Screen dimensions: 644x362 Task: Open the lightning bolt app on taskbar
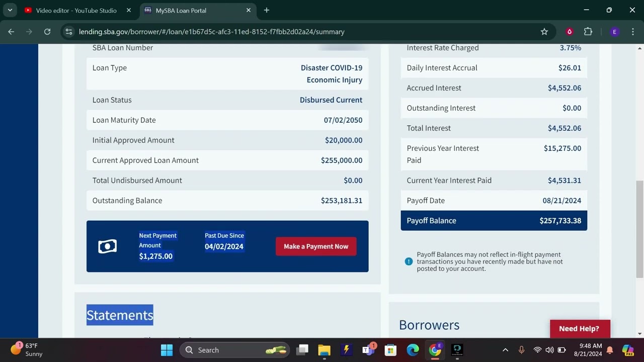[x=346, y=350]
